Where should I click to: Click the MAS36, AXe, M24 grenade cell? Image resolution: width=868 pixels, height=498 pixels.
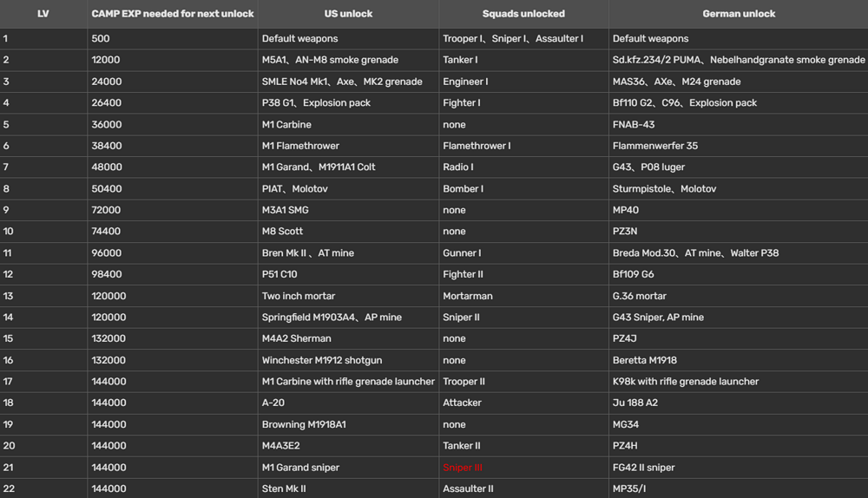tap(739, 82)
